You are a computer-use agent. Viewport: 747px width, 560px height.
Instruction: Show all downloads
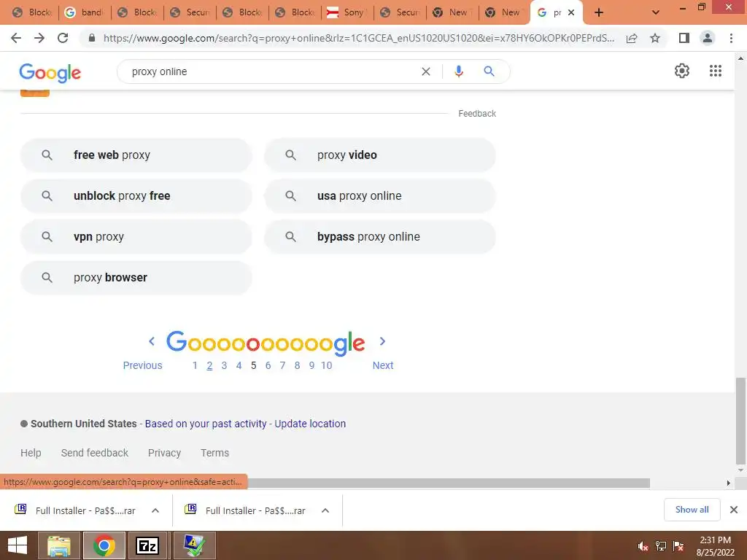coord(692,510)
